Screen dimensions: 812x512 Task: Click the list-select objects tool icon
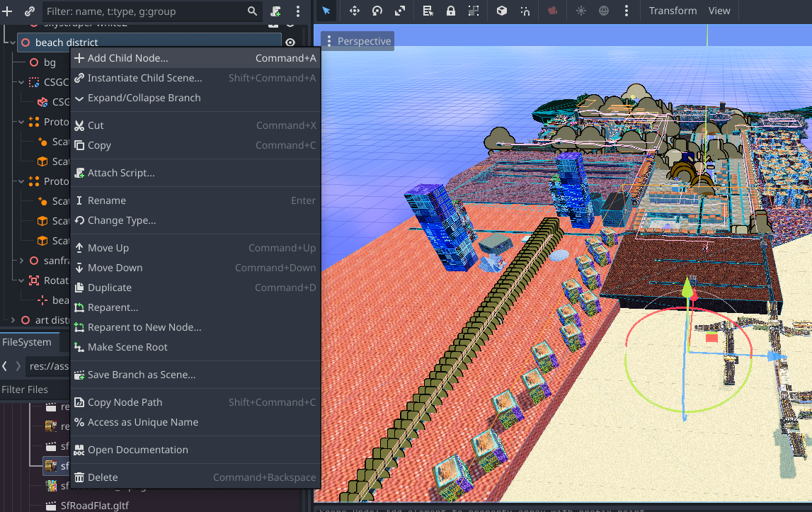click(x=428, y=11)
